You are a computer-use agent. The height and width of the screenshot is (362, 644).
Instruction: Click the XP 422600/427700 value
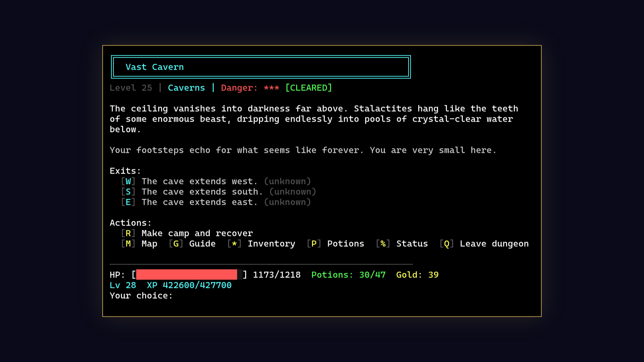189,285
